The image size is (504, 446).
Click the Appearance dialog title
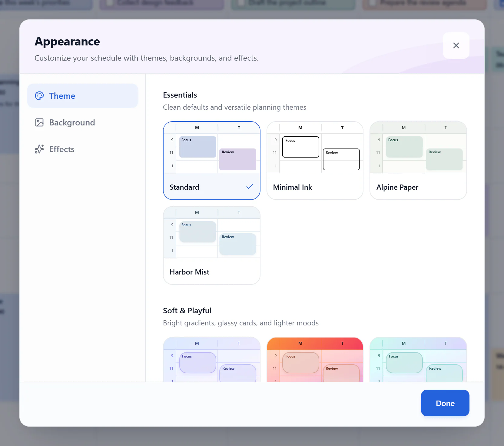tap(67, 42)
